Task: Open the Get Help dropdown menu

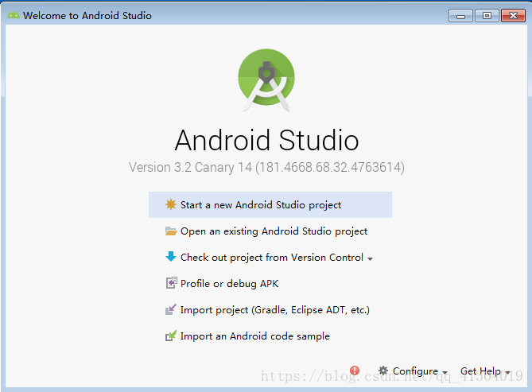Action: pyautogui.click(x=485, y=371)
